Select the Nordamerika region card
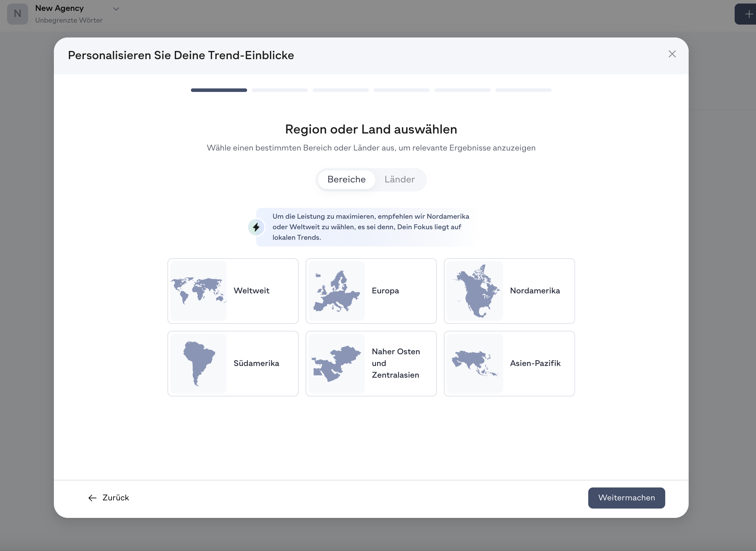Screen dimensions: 756x551 509,291
